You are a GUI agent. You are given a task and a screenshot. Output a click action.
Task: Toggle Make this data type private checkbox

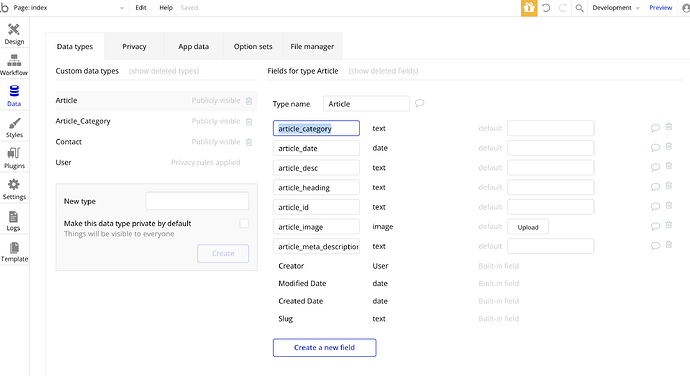coord(244,223)
